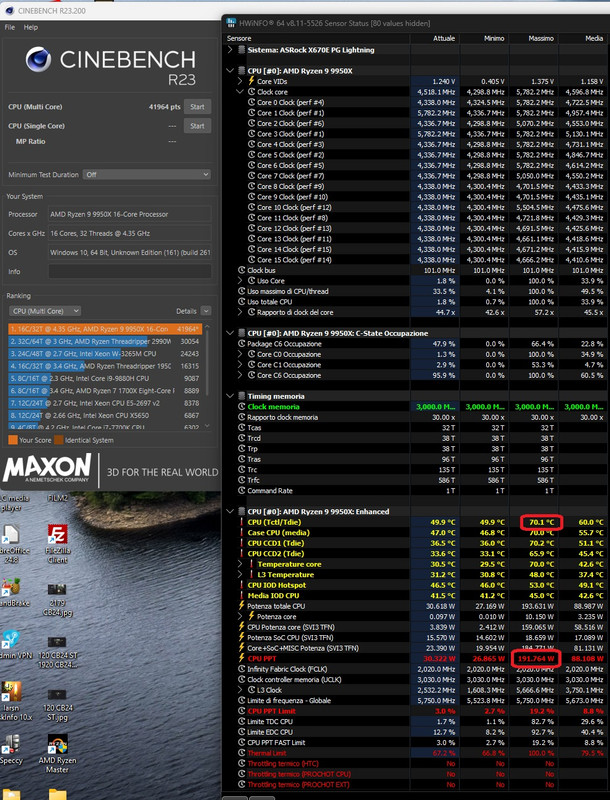Expand the Temperature core row

[240, 564]
